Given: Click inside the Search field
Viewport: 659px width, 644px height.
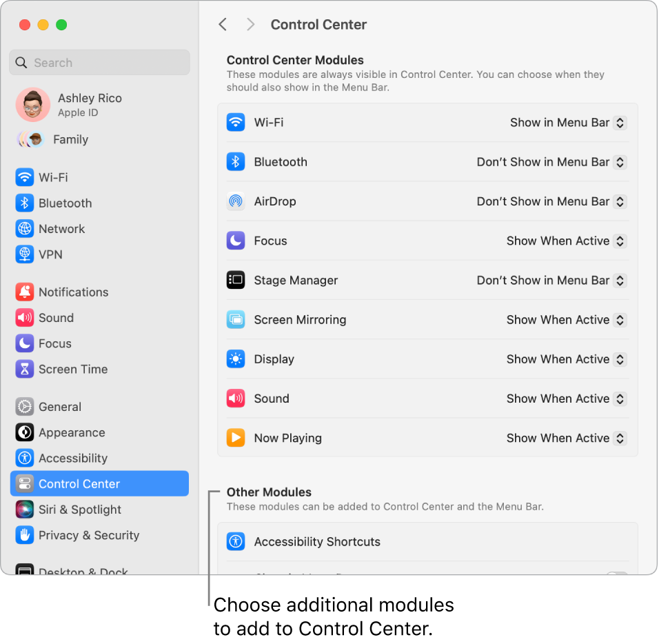Looking at the screenshot, I should click(x=99, y=62).
